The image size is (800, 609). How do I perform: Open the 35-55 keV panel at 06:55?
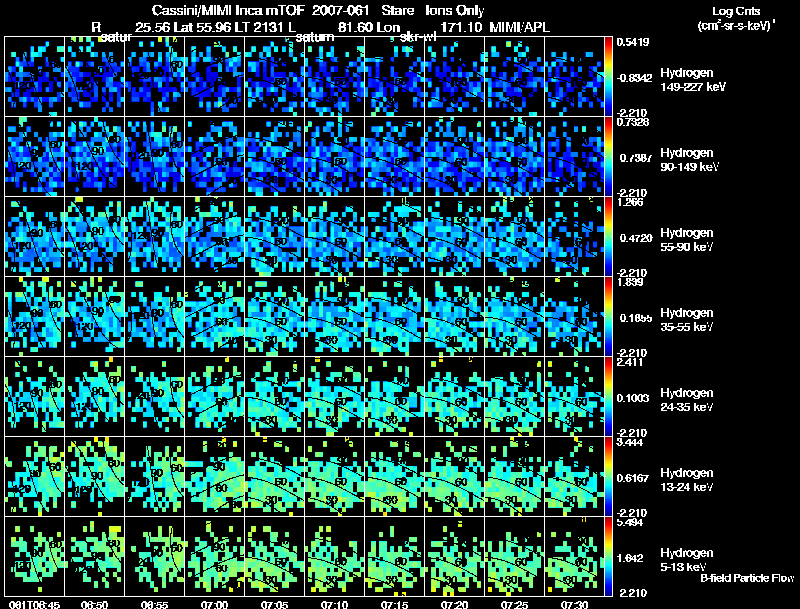pyautogui.click(x=155, y=317)
